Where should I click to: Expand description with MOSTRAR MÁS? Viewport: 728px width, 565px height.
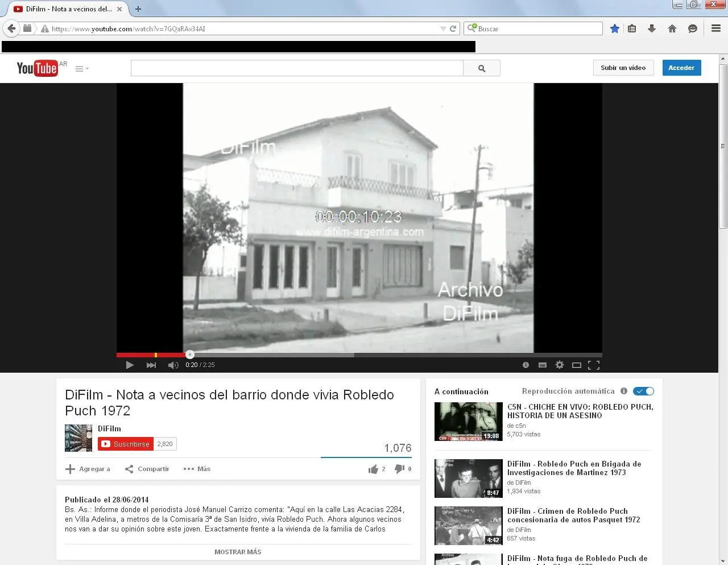coord(238,552)
